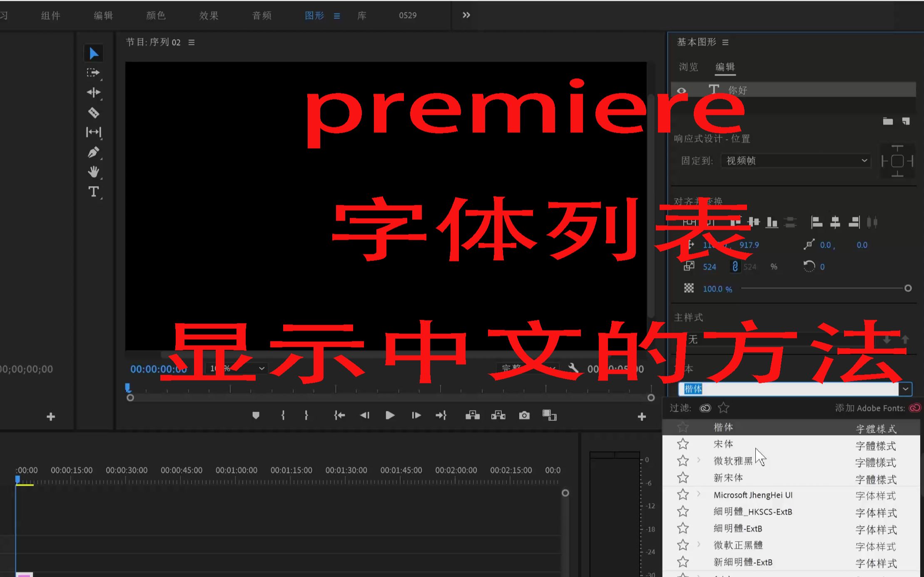
Task: Expand 微軟正黑體 font family
Action: [699, 544]
